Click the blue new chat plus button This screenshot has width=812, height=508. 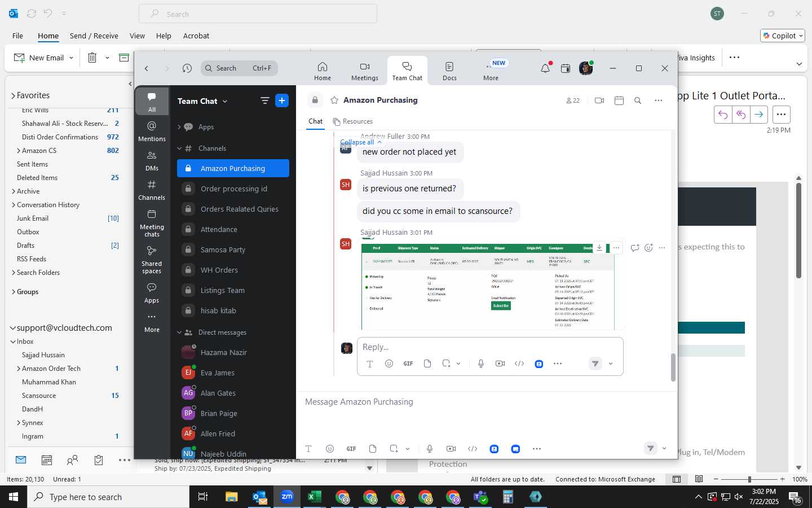(x=282, y=100)
